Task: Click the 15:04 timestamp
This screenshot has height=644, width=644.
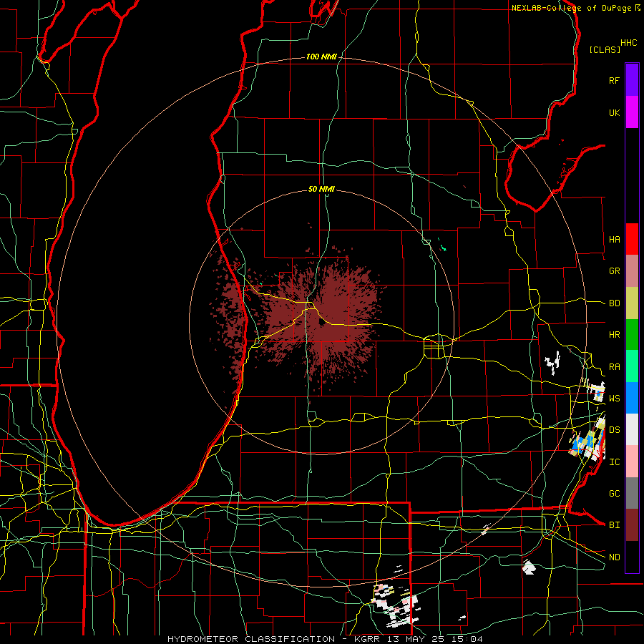Action: click(x=468, y=639)
